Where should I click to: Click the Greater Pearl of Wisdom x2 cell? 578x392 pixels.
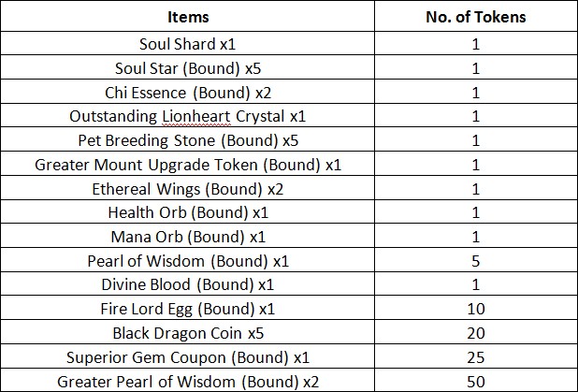point(188,381)
